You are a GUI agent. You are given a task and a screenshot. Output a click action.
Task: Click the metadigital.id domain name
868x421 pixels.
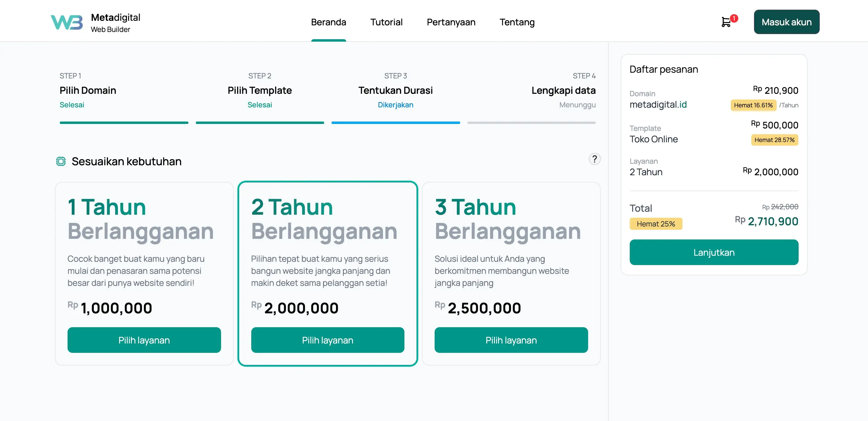(x=658, y=105)
